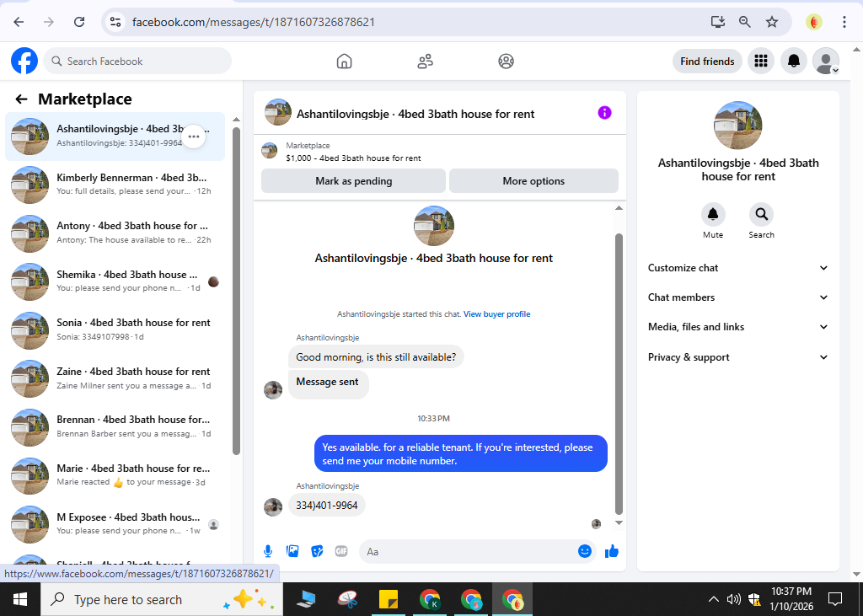The image size is (863, 616).
Task: Choose a GIF icon
Action: [341, 551]
